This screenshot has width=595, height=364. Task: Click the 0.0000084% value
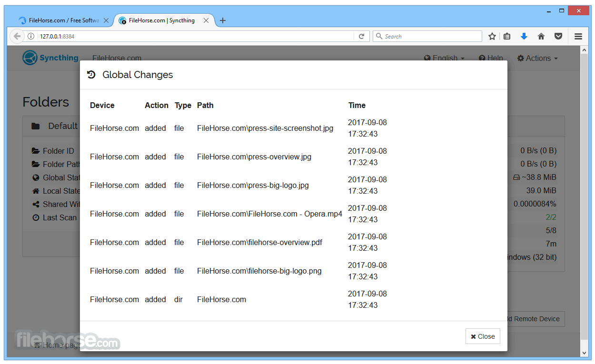coord(535,204)
